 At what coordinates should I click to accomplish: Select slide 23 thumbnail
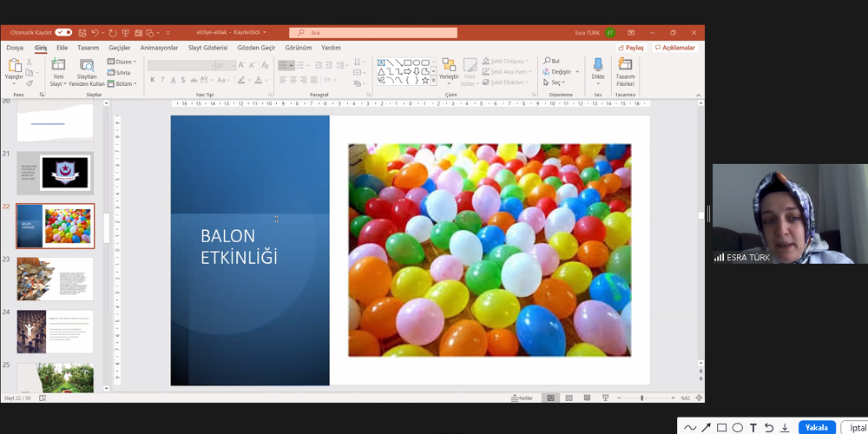click(55, 279)
